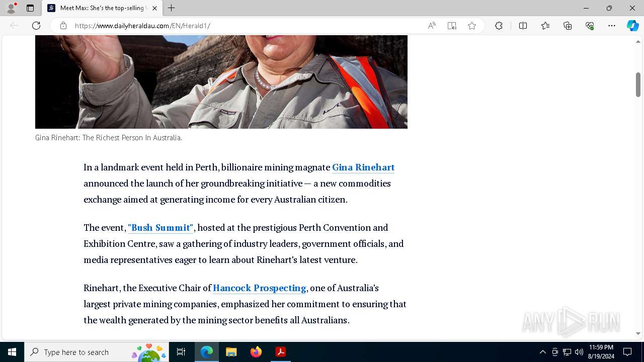Click the Gina Rinehart article photo
The image size is (644, 362).
click(221, 82)
